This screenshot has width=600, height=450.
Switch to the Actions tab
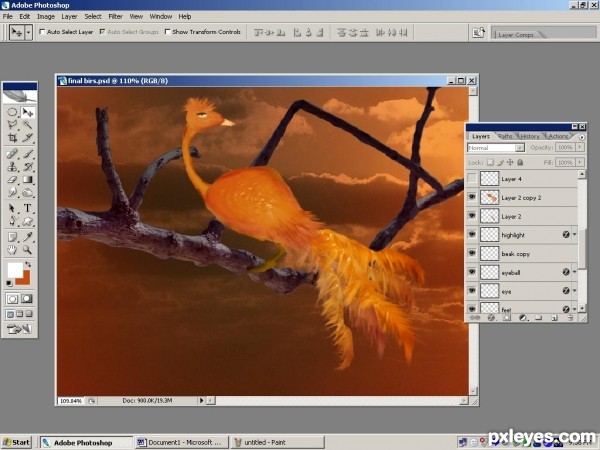[559, 136]
